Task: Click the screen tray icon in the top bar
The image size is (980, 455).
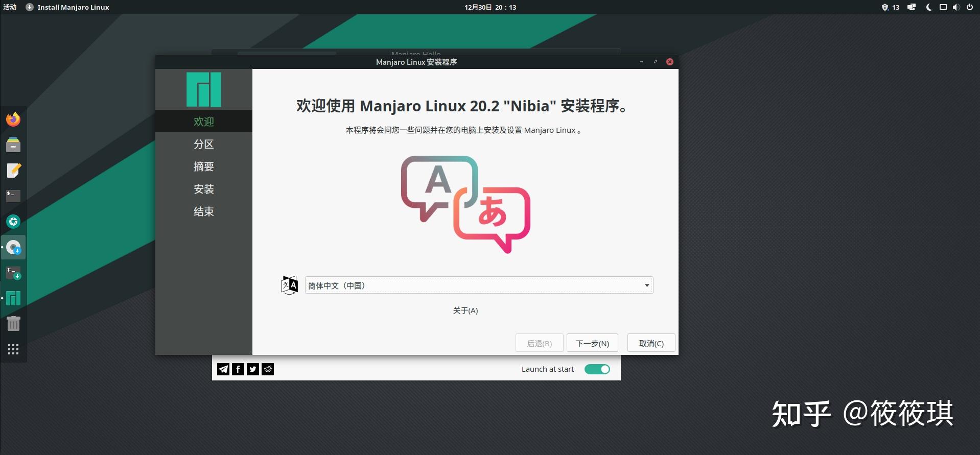Action: (943, 7)
